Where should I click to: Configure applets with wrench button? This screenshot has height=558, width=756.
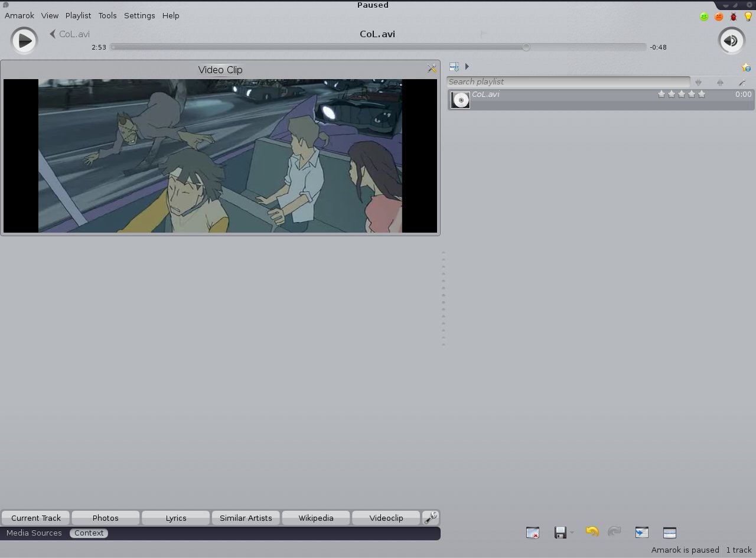[431, 518]
